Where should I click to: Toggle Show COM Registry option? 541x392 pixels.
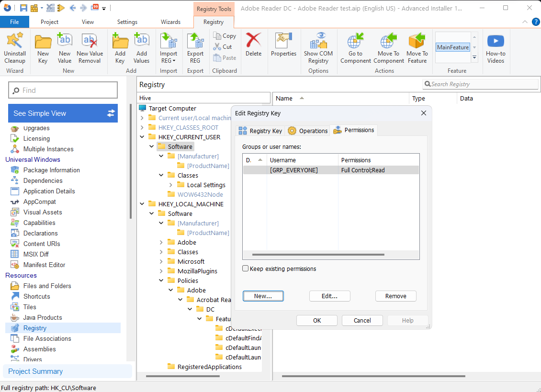click(x=318, y=48)
